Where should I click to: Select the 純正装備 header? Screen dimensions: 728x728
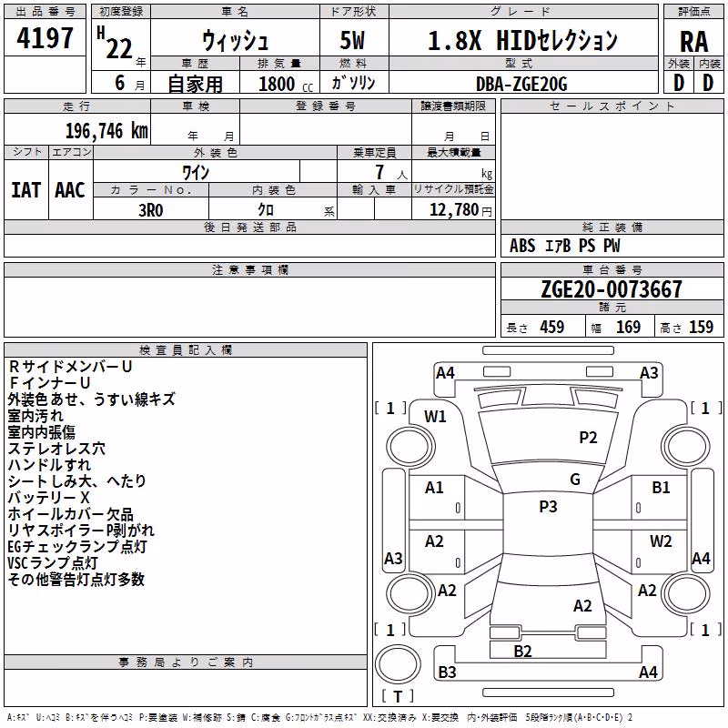[x=612, y=227]
